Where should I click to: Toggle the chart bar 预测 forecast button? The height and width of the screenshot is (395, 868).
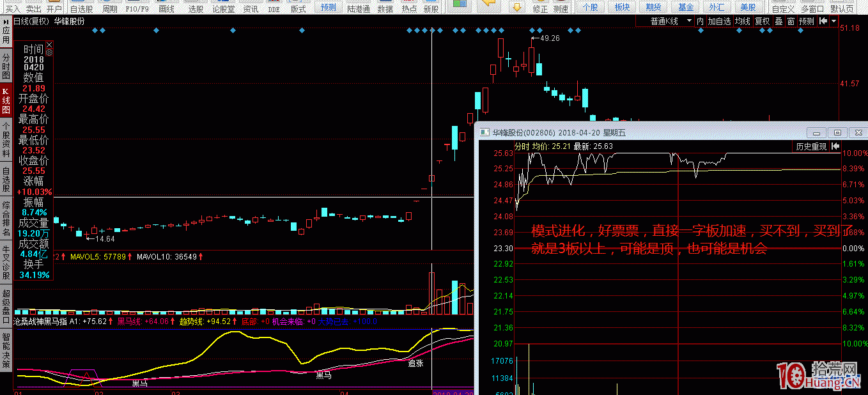[x=807, y=21]
